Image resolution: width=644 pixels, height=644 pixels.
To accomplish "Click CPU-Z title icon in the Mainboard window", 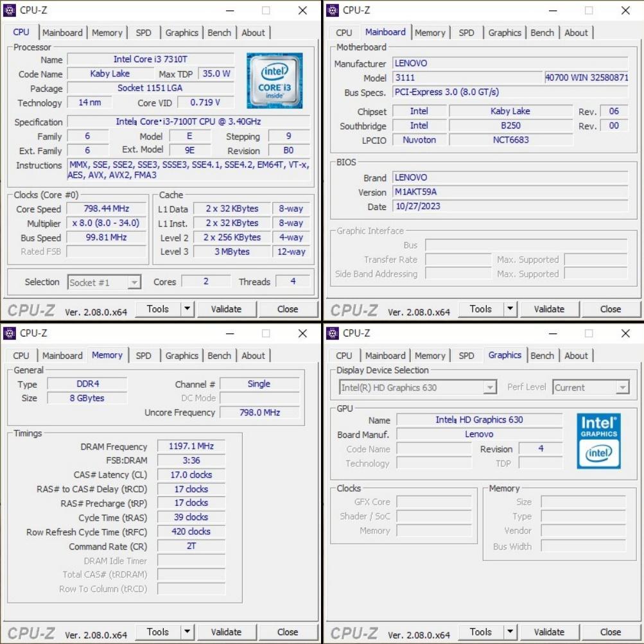I will tap(333, 10).
